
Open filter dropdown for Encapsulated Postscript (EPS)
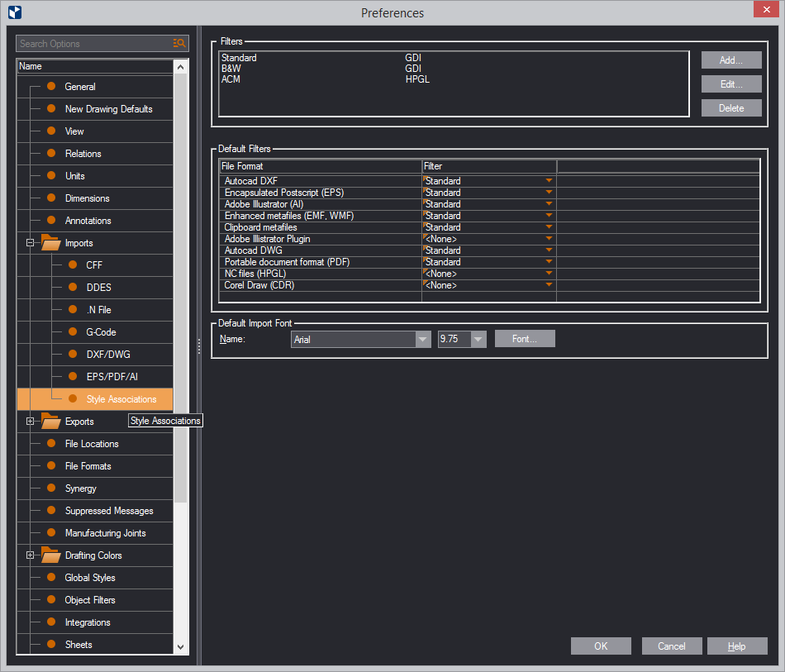tap(549, 193)
